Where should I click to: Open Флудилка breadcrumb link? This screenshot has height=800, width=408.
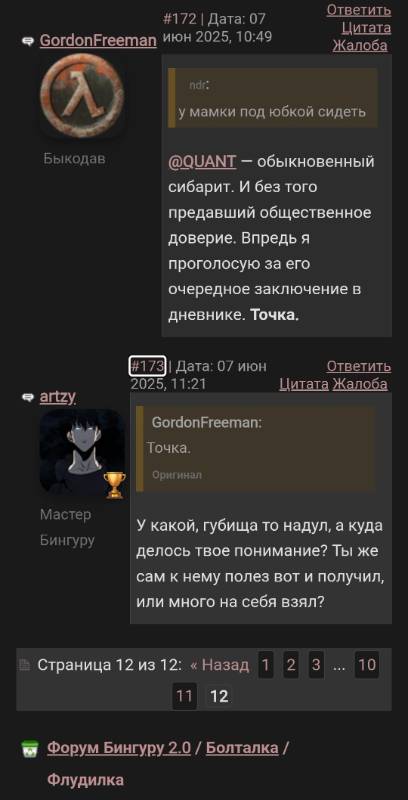tap(85, 780)
